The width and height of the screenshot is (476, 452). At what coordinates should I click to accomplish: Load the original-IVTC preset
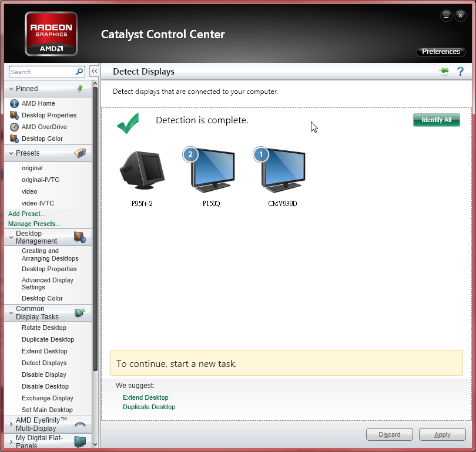[x=41, y=180]
